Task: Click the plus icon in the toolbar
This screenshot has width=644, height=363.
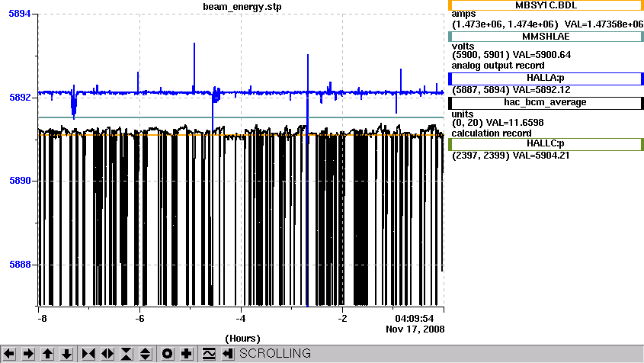Action: [x=187, y=354]
